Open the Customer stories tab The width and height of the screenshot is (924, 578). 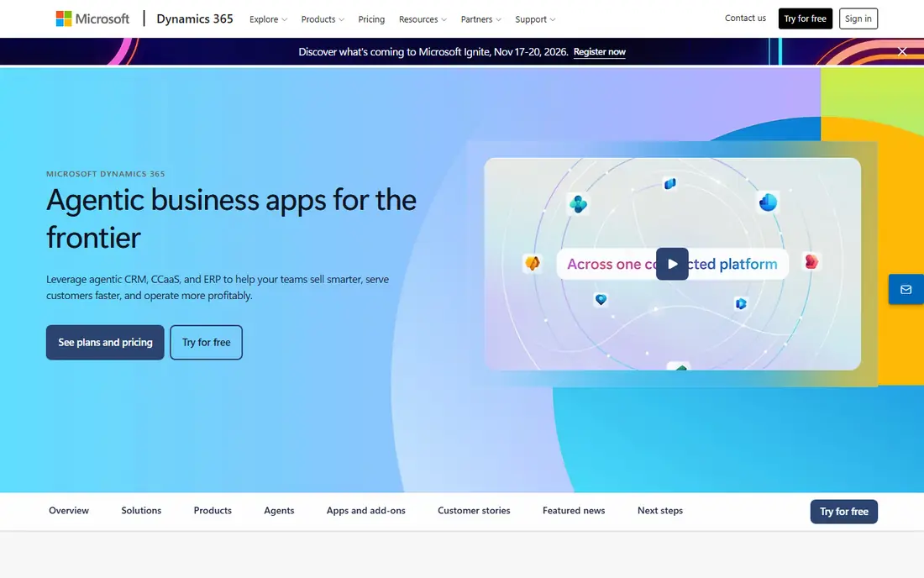tap(474, 511)
